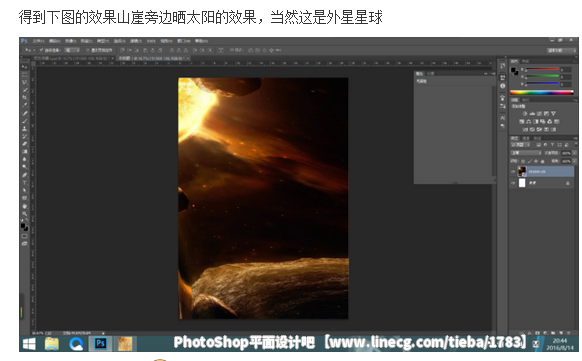Toggle lock position in Layers panel
Viewport: 582px width, 361px height.
pos(536,161)
